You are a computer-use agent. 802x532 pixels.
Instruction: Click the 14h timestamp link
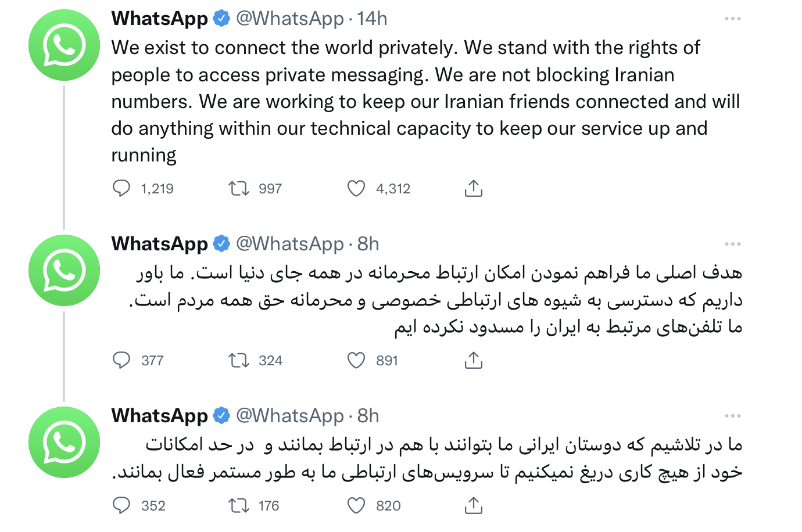click(371, 18)
